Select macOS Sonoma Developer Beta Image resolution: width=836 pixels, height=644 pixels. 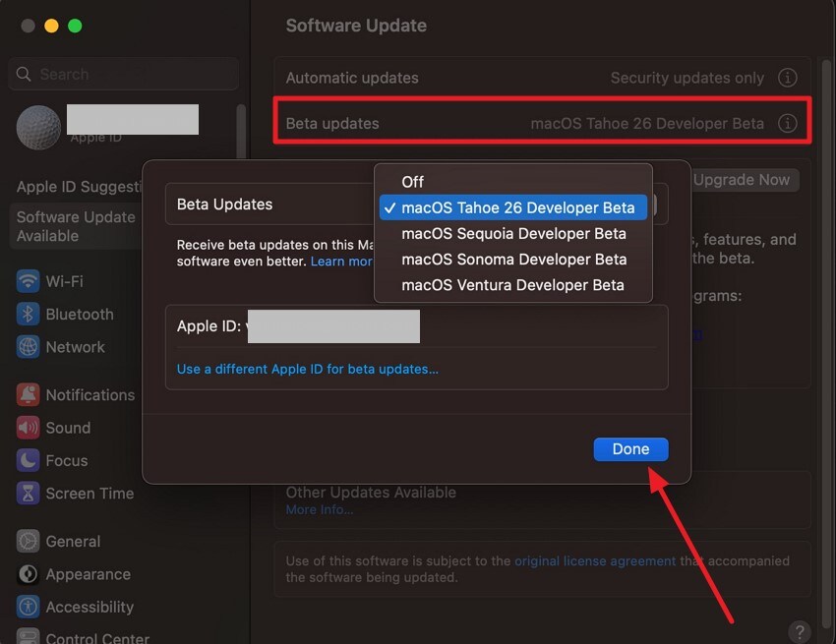click(x=512, y=259)
